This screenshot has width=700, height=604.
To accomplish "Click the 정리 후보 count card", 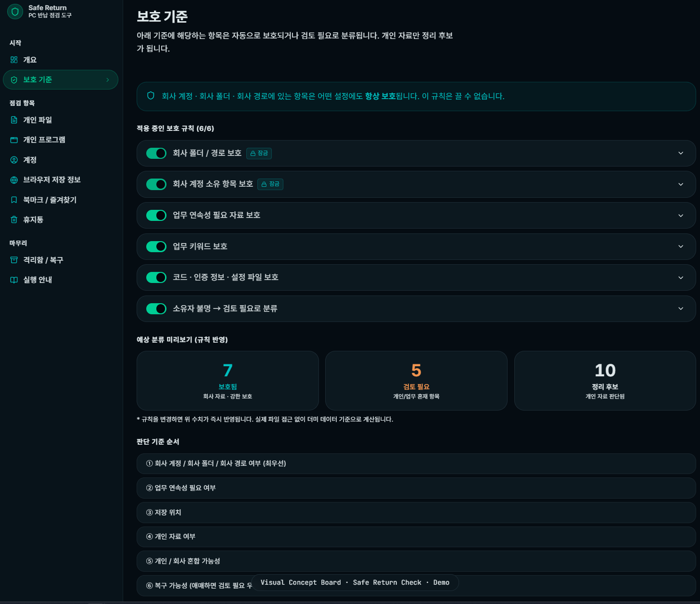I will tap(605, 380).
